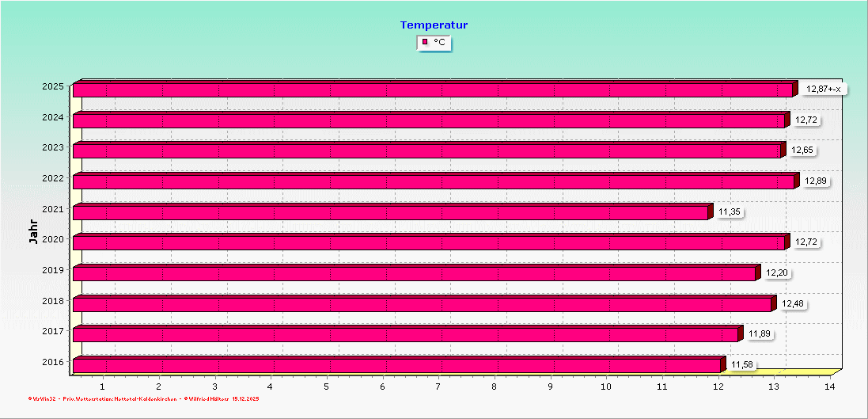
Task: Click the 2017 year axis label
Action: (x=53, y=331)
